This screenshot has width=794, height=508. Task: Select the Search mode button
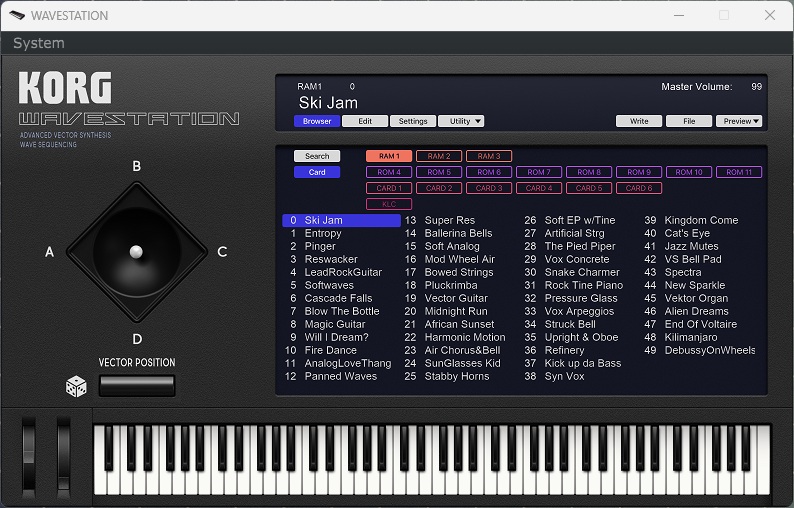pyautogui.click(x=317, y=156)
